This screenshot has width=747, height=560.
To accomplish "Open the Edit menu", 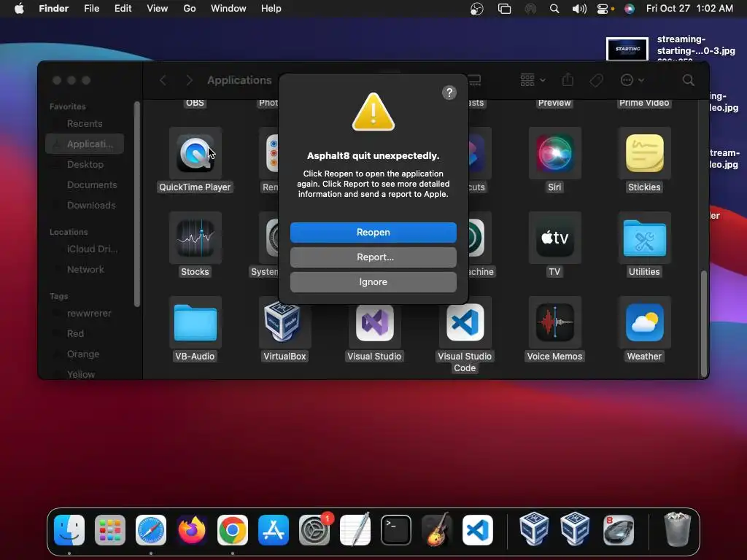I will 123,9.
